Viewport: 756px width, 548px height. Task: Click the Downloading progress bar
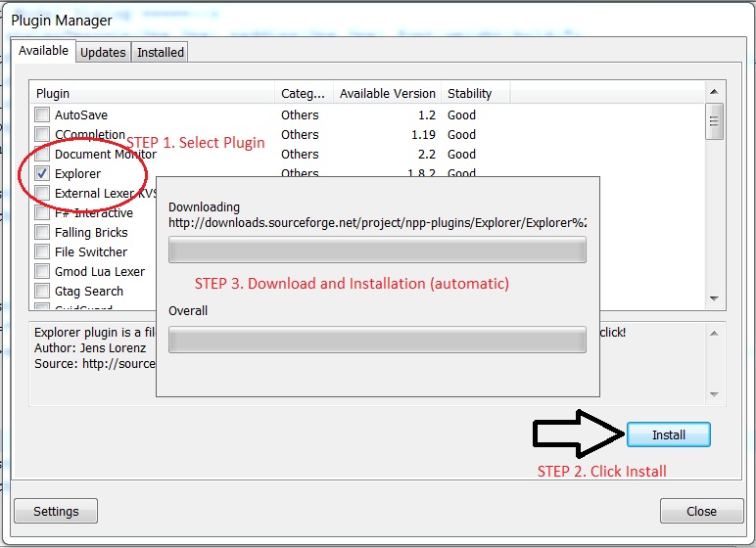[377, 250]
